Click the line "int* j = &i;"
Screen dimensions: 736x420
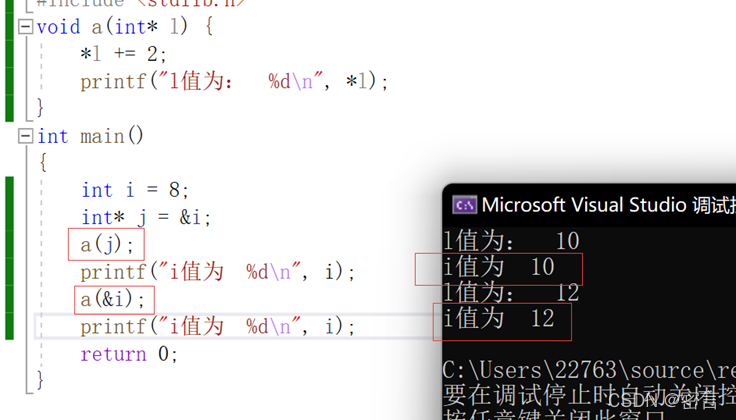coord(146,218)
